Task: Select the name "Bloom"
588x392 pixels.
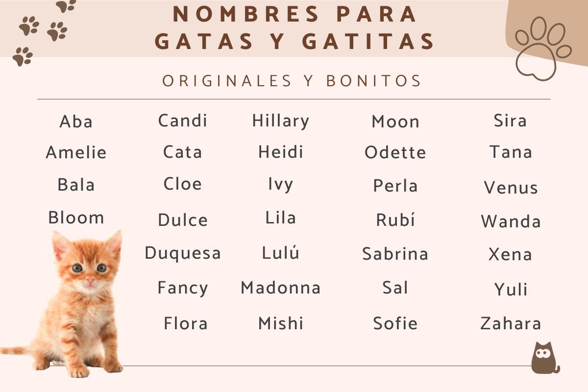Action: [76, 218]
